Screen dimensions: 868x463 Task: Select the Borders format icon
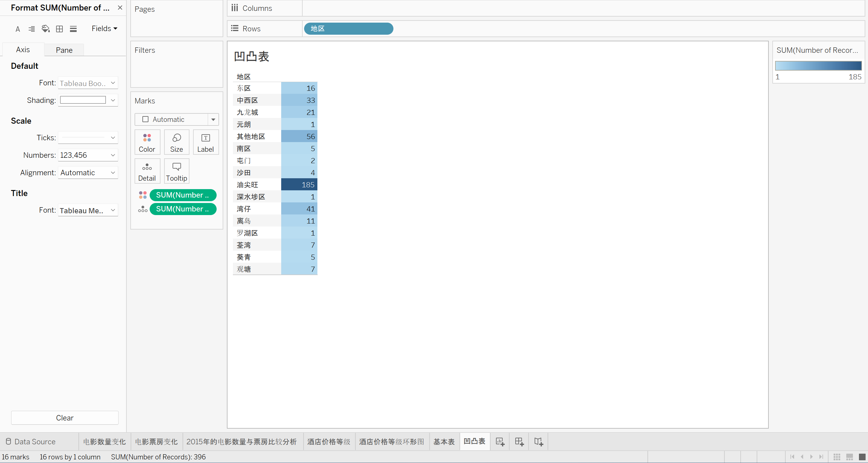(59, 29)
